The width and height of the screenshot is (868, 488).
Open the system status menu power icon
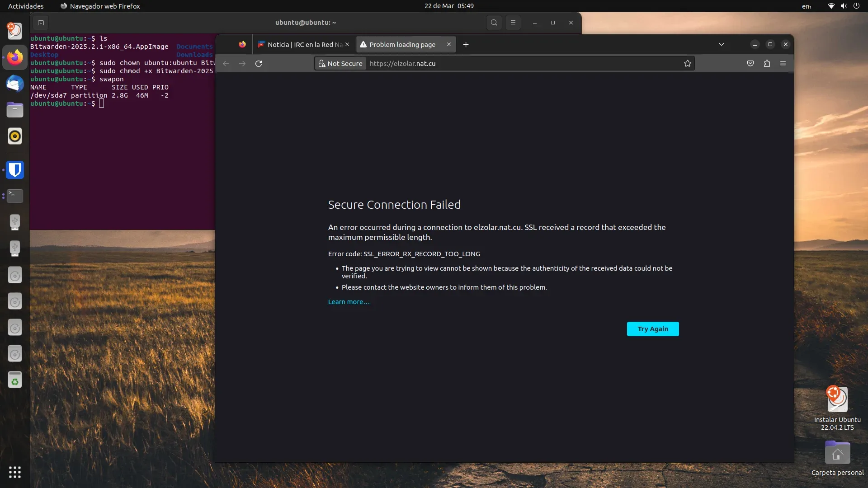856,6
